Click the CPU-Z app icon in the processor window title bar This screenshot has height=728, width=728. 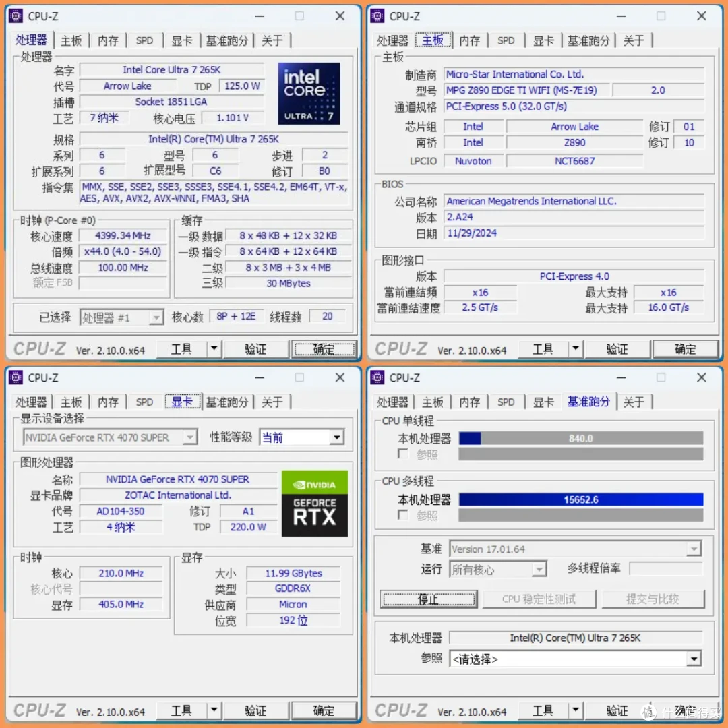pos(16,16)
